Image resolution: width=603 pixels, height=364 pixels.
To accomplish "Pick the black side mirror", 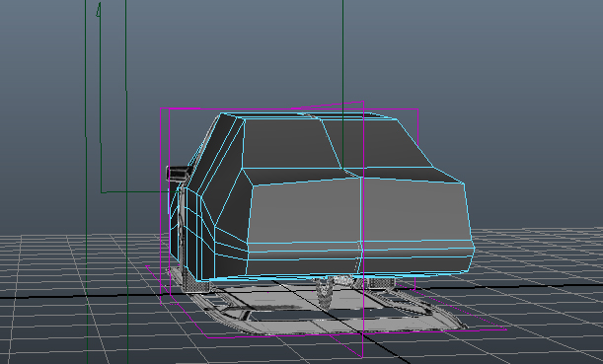I will click(x=178, y=175).
